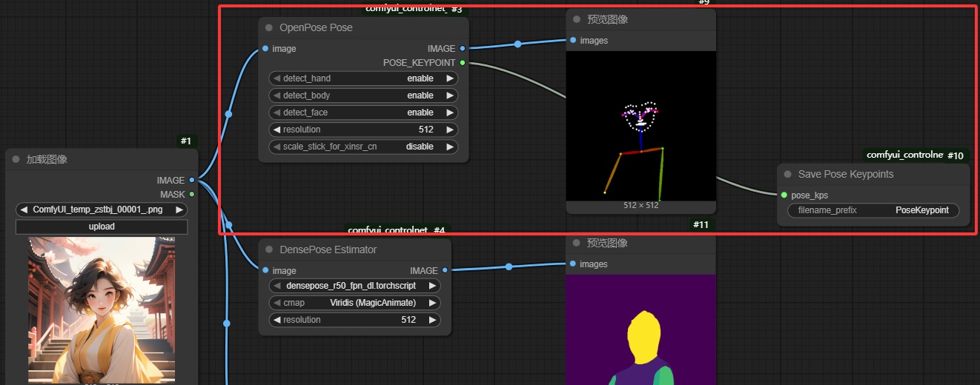Click the POSE_KEYPOINT green output port
Viewport: 980px width, 385px height.
click(x=463, y=63)
